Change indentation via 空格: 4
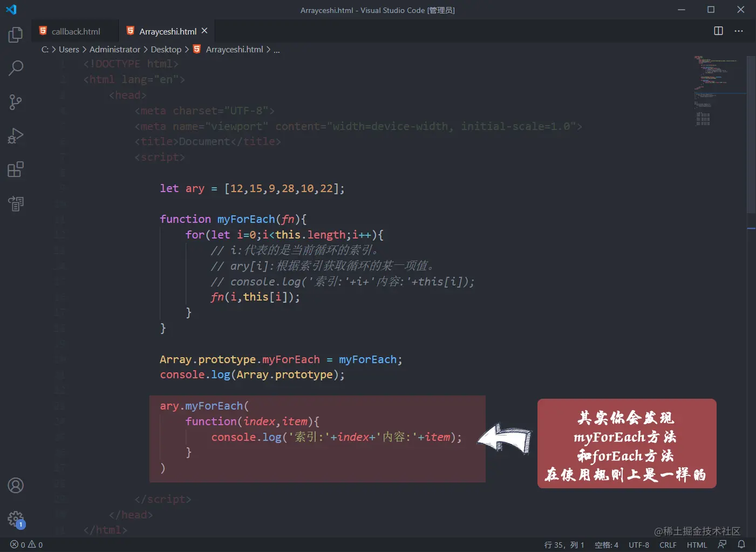 click(x=607, y=544)
